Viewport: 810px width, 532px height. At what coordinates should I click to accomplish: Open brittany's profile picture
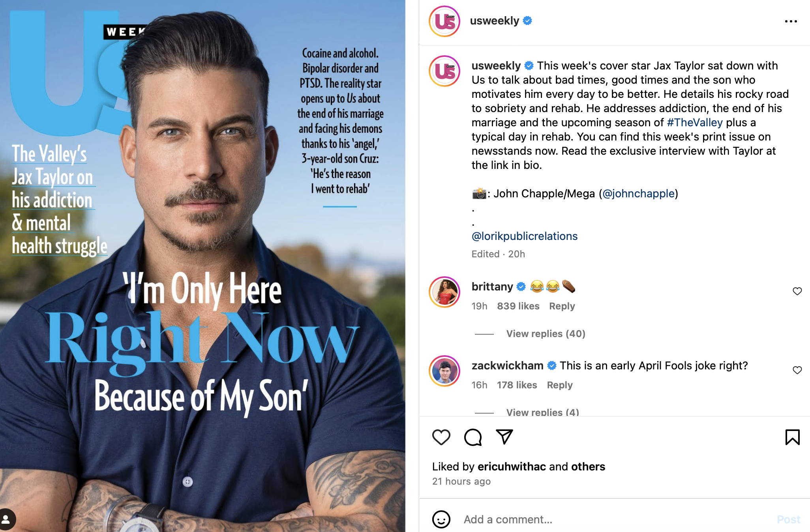[444, 292]
